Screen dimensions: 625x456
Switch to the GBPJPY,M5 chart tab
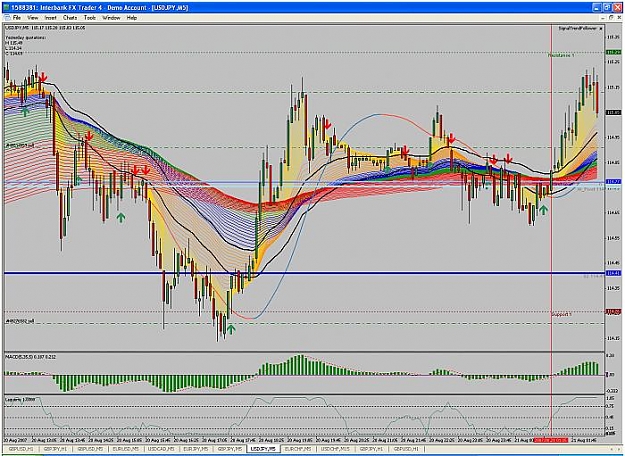click(x=229, y=449)
